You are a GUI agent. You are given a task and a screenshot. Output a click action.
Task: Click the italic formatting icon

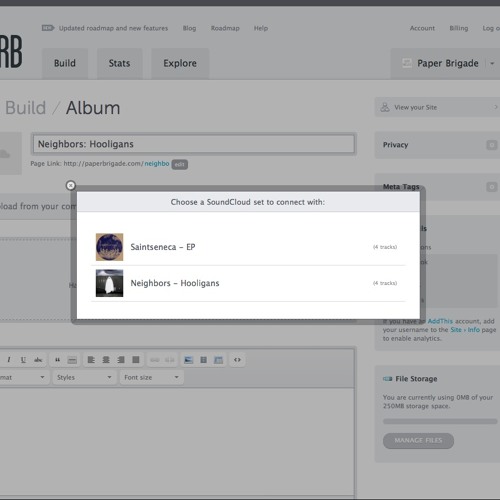9,360
